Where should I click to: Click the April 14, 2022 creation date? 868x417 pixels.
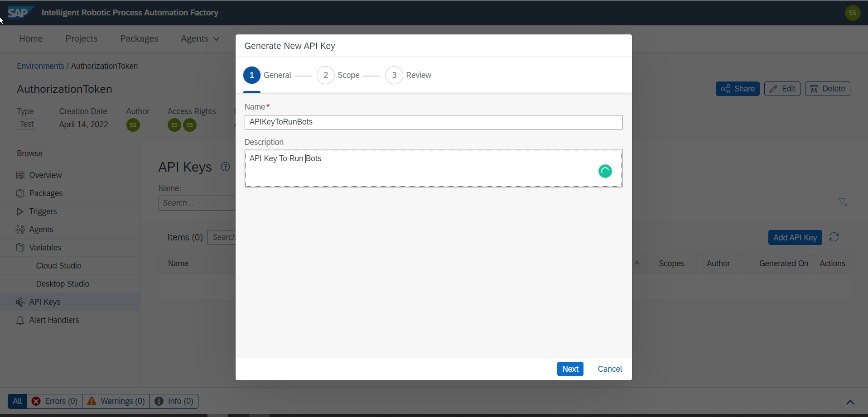coord(84,125)
